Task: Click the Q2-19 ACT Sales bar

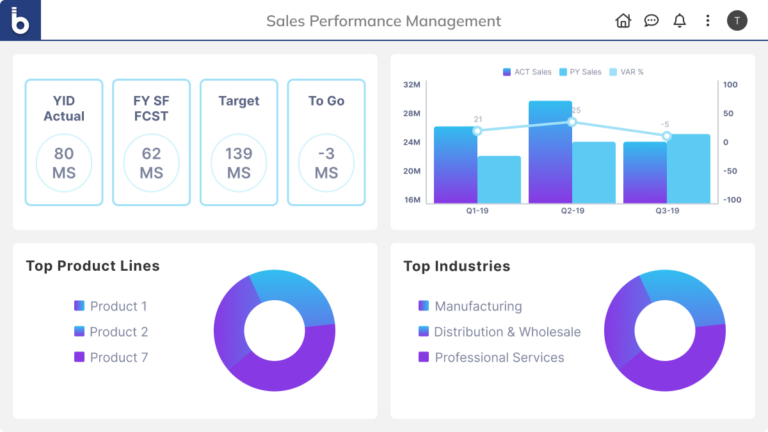Action: (550, 152)
